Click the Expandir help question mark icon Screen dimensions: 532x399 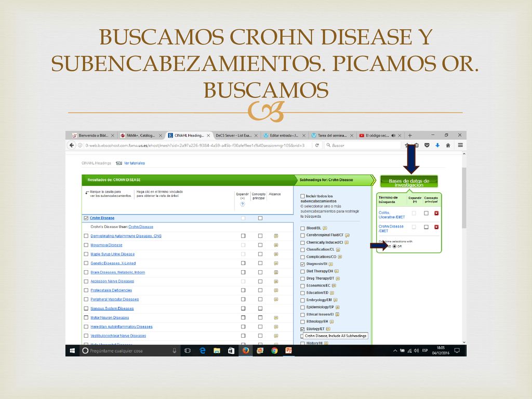[x=242, y=204]
